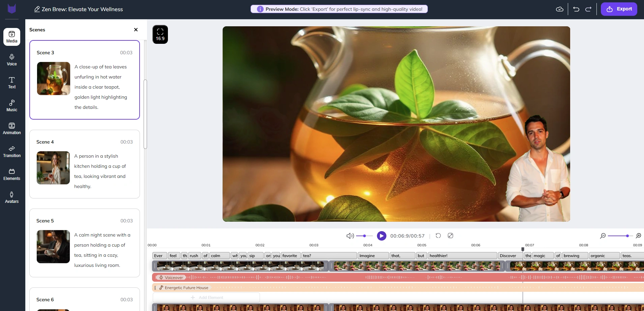Zoom in the timeline
644x311 pixels.
coord(639,236)
